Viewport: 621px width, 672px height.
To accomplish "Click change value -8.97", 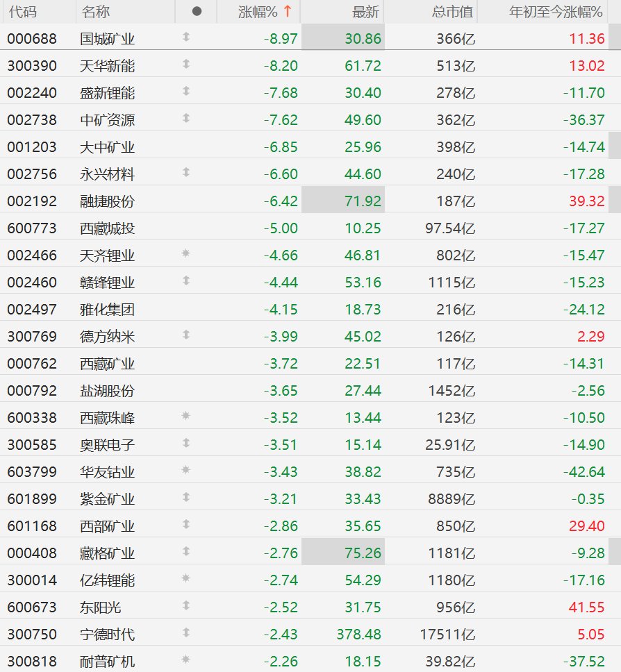I will (281, 39).
